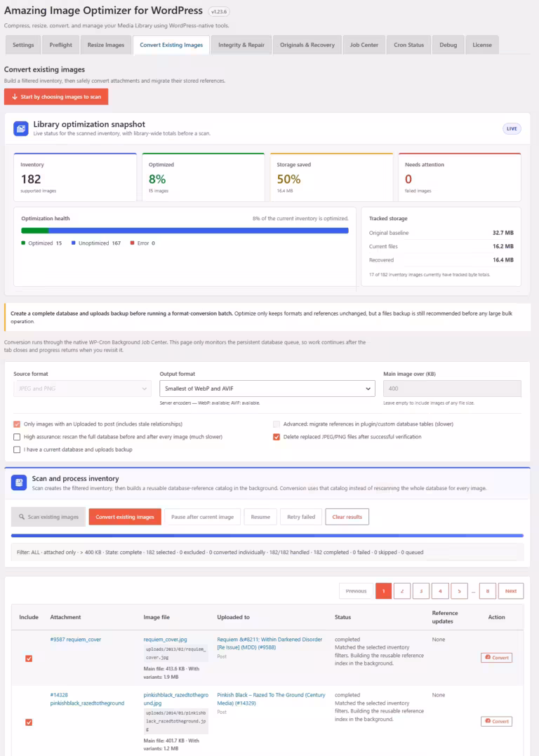
Task: Toggle Only images with an Uploaded to post
Action: point(17,424)
